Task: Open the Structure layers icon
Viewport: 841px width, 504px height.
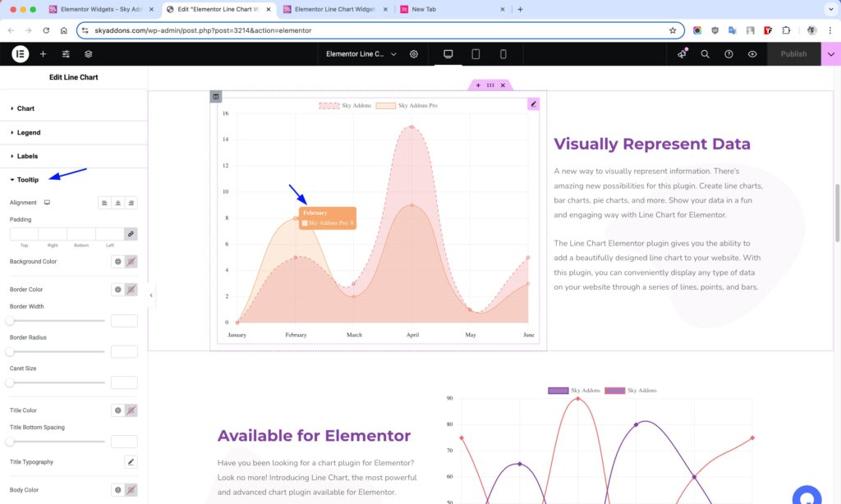Action: [x=89, y=53]
